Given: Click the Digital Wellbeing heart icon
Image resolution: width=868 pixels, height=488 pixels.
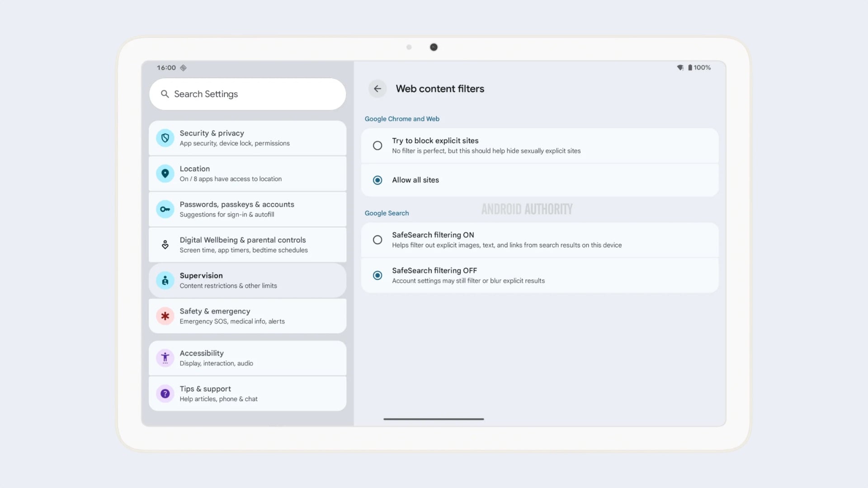Looking at the screenshot, I should pos(165,245).
